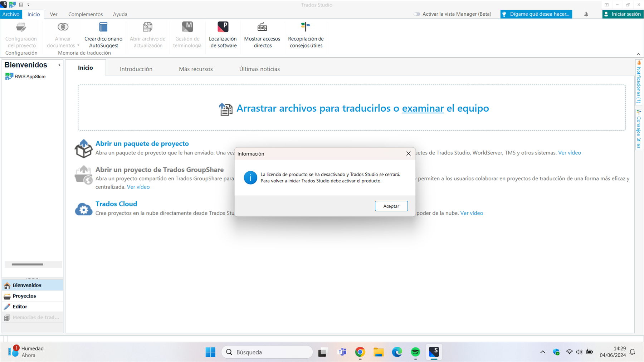The image size is (644, 362).
Task: Click the Gestión de terminología icon
Action: tap(187, 27)
